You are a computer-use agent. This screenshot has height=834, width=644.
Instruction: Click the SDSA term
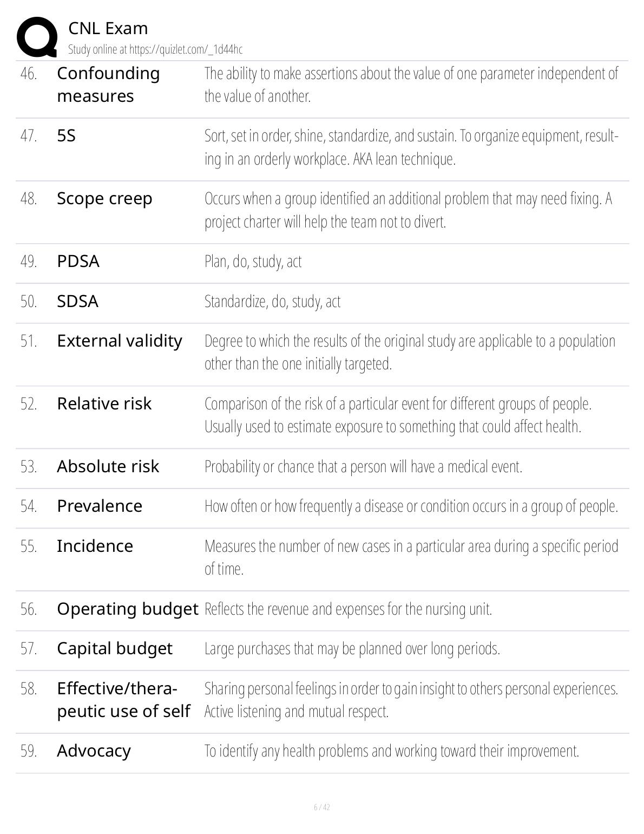point(77,301)
